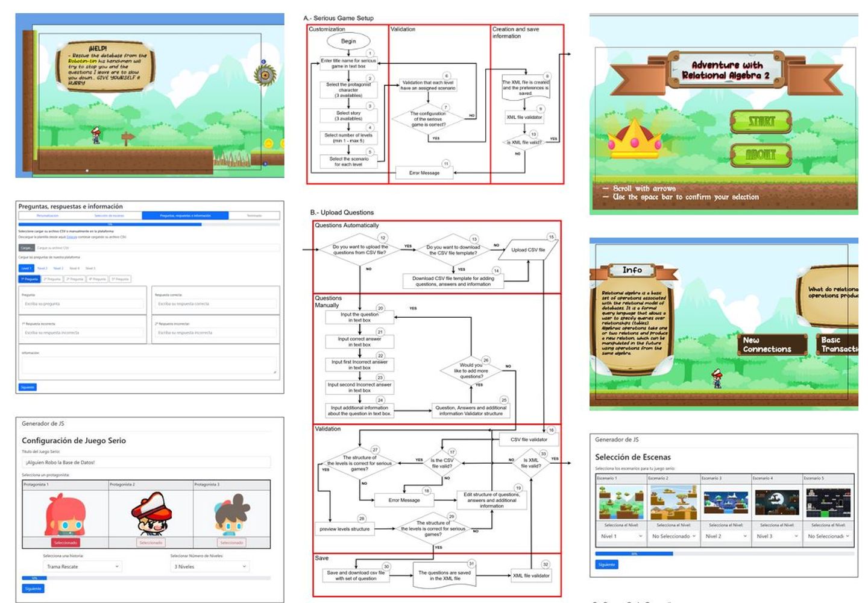Open the Preguntas, respuestas e información step tab
Screen dimensions: 868x603
[x=185, y=215]
